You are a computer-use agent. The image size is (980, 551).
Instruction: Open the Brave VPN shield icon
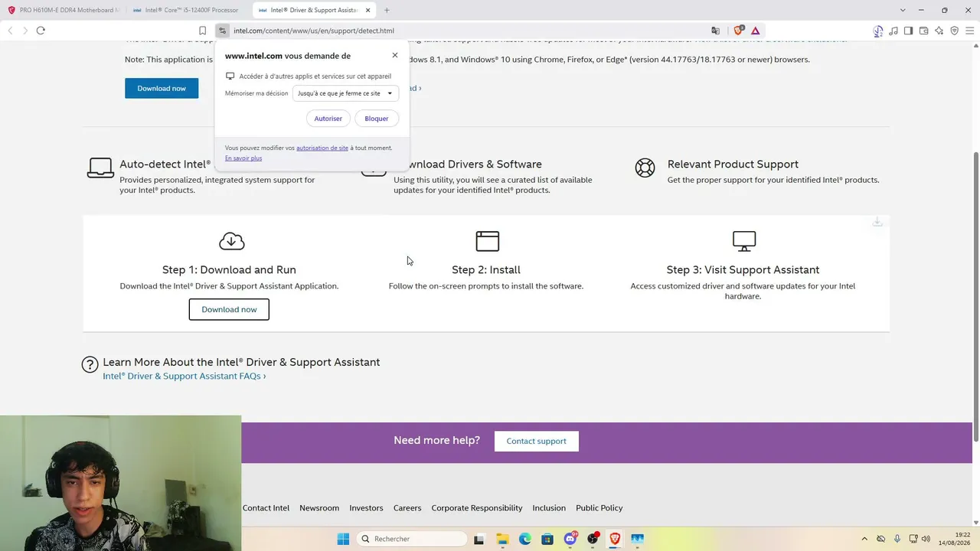955,31
